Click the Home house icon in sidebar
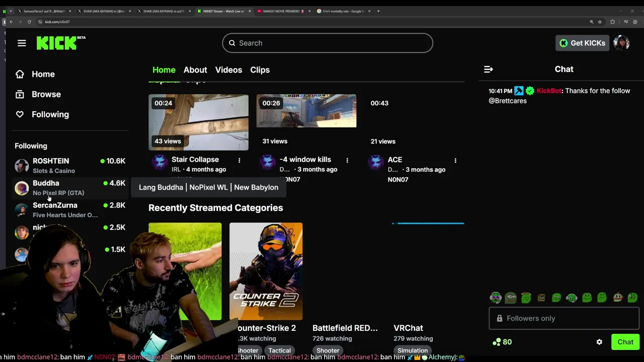This screenshot has height=362, width=644. pyautogui.click(x=20, y=74)
